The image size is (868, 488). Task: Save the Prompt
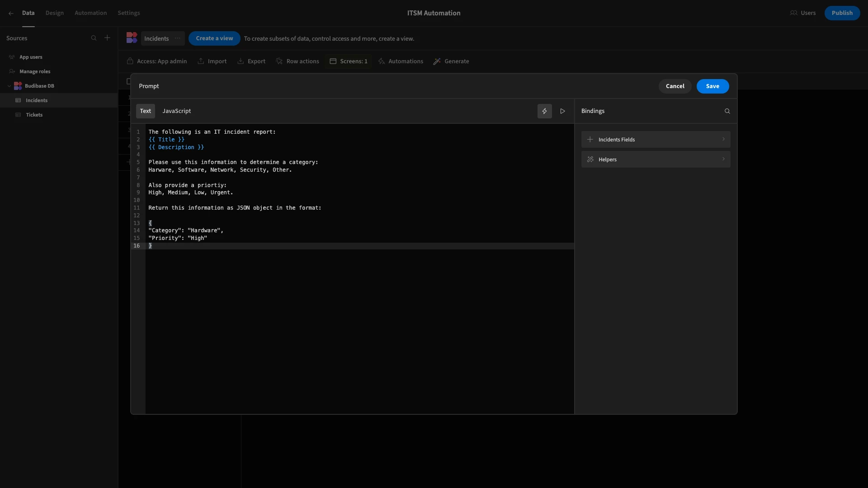(x=712, y=86)
